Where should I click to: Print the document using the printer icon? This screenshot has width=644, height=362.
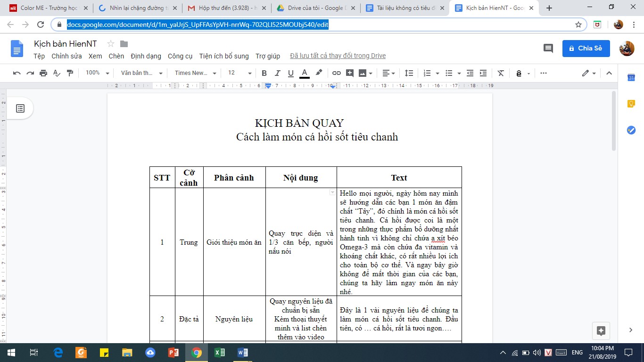(x=43, y=73)
